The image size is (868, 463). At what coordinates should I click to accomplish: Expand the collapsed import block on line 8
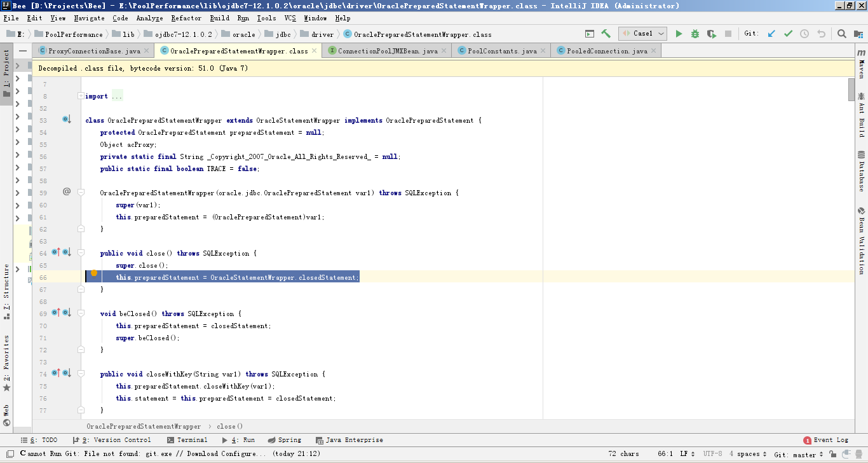pos(80,96)
